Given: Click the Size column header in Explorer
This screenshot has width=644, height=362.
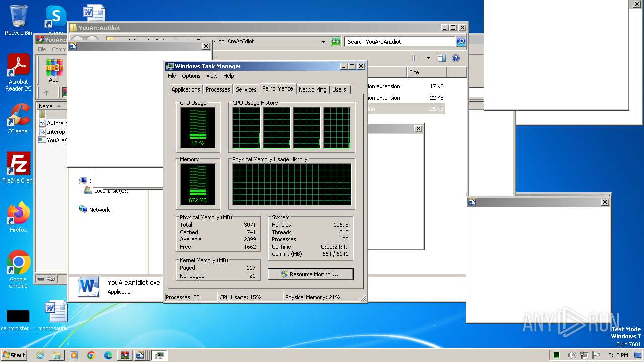Looking at the screenshot, I should 427,72.
